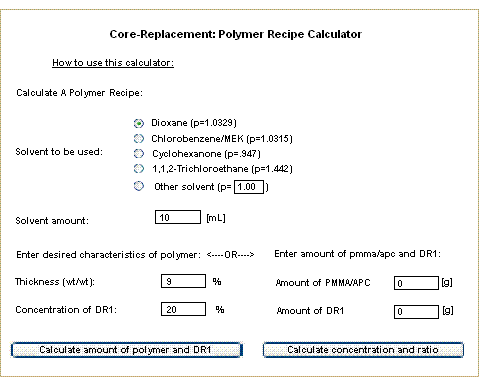Screen dimensions: 479x377
Task: Focus the Solvent amount mL field
Action: [178, 217]
